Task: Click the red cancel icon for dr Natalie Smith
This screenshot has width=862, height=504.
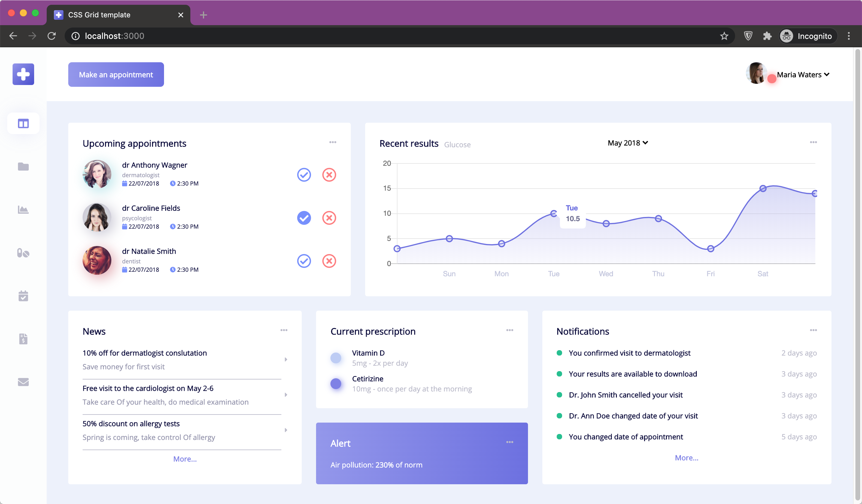Action: click(x=329, y=261)
